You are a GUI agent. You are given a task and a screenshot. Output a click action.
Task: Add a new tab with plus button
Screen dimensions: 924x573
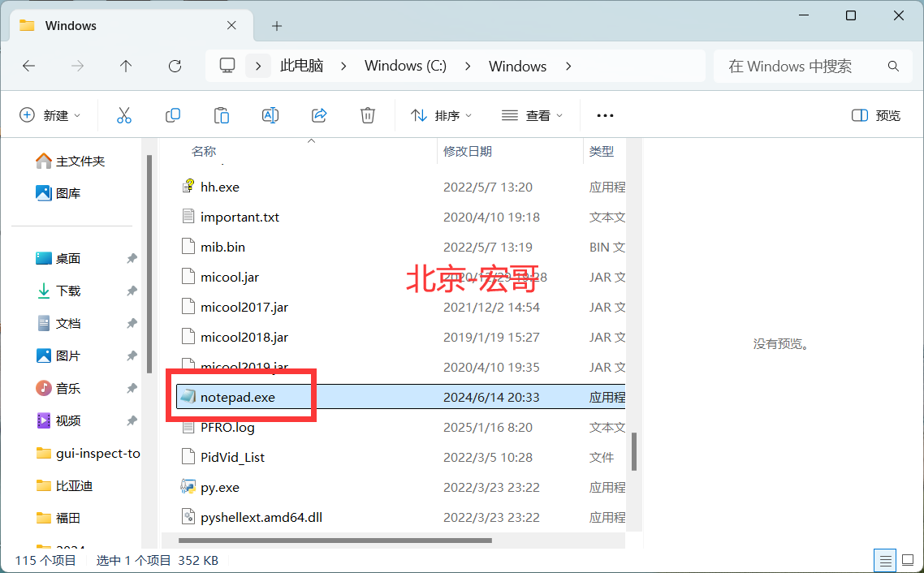click(x=277, y=26)
